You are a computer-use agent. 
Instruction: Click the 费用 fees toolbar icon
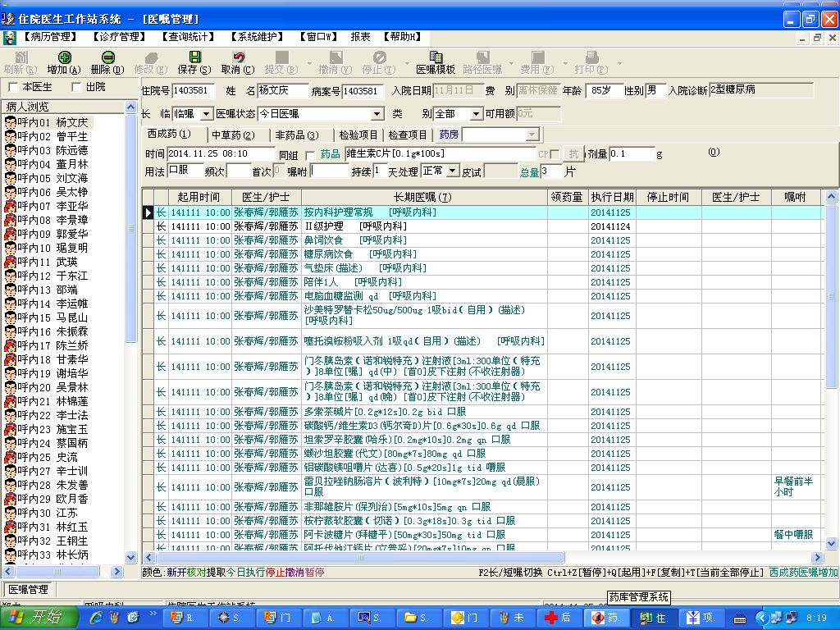tap(538, 57)
